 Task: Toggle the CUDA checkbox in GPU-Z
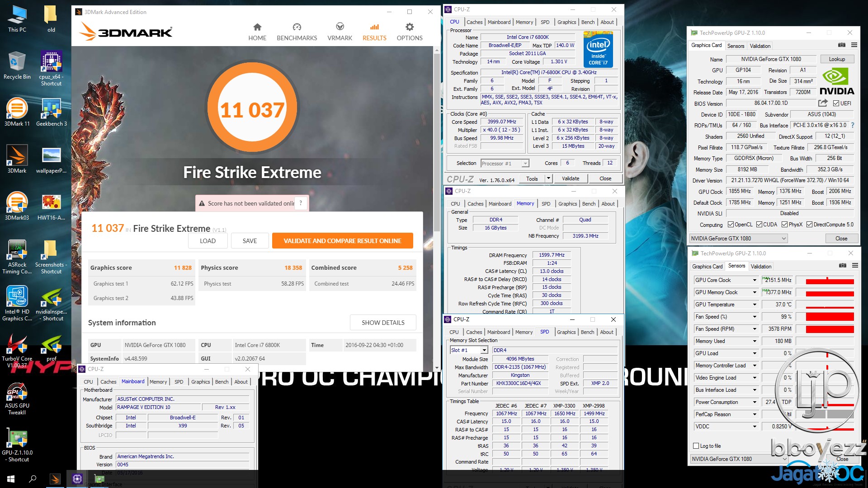759,225
